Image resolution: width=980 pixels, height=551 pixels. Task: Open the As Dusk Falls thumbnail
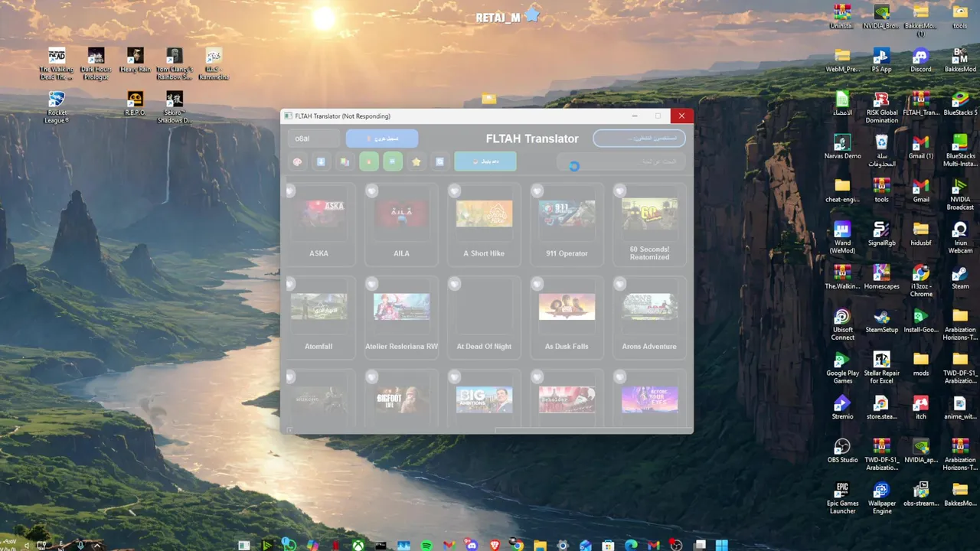pyautogui.click(x=567, y=307)
